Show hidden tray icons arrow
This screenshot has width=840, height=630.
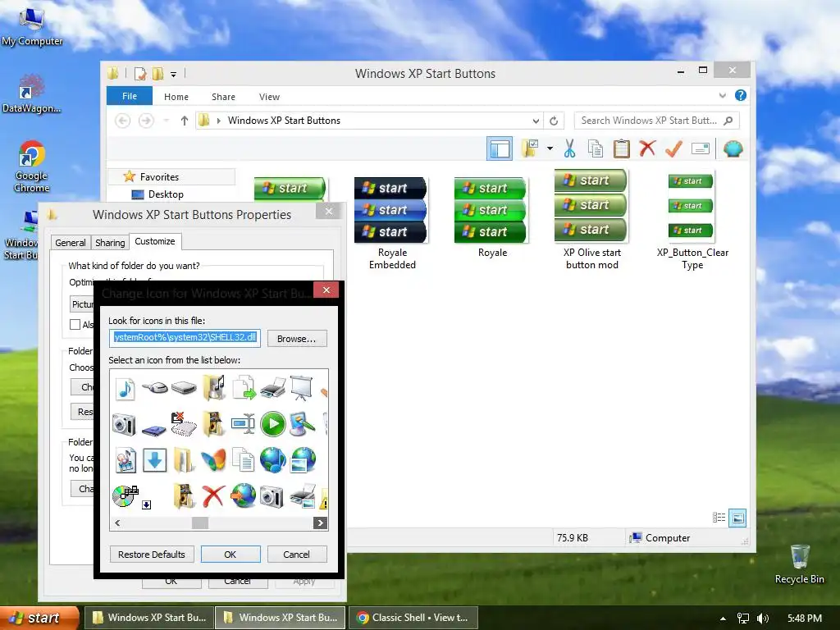(723, 619)
